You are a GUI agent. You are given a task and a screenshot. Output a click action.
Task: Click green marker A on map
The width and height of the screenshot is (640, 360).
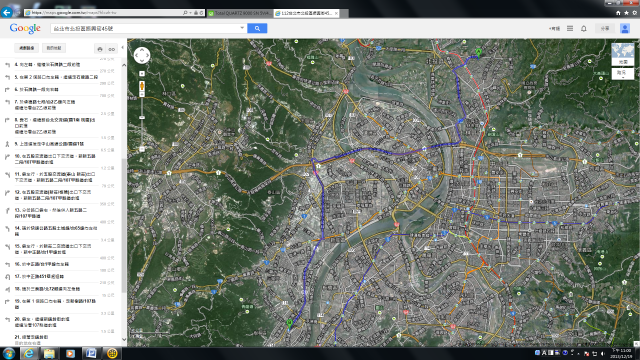pos(478,52)
